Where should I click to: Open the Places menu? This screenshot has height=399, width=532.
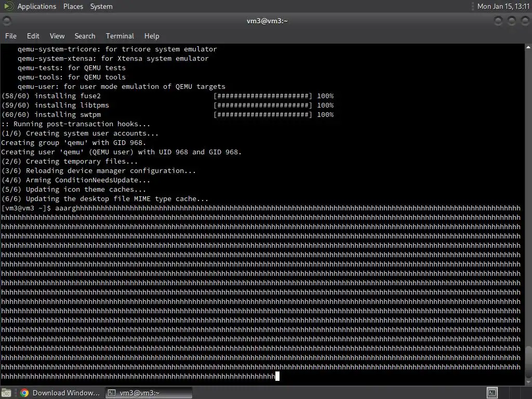73,6
